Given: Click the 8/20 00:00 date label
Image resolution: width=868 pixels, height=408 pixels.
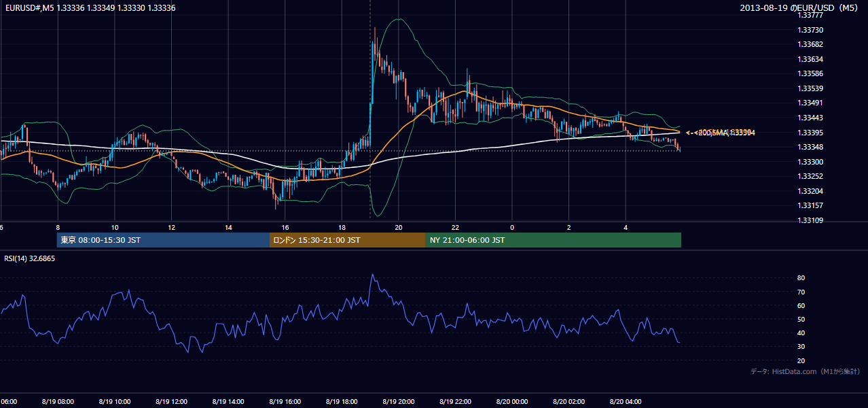Looking at the screenshot, I should coord(511,401).
